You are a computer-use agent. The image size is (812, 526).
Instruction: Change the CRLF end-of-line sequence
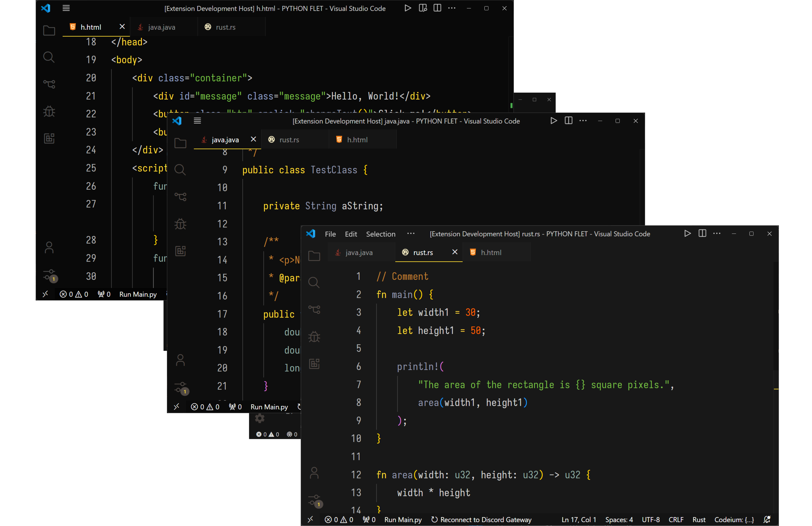[676, 519]
